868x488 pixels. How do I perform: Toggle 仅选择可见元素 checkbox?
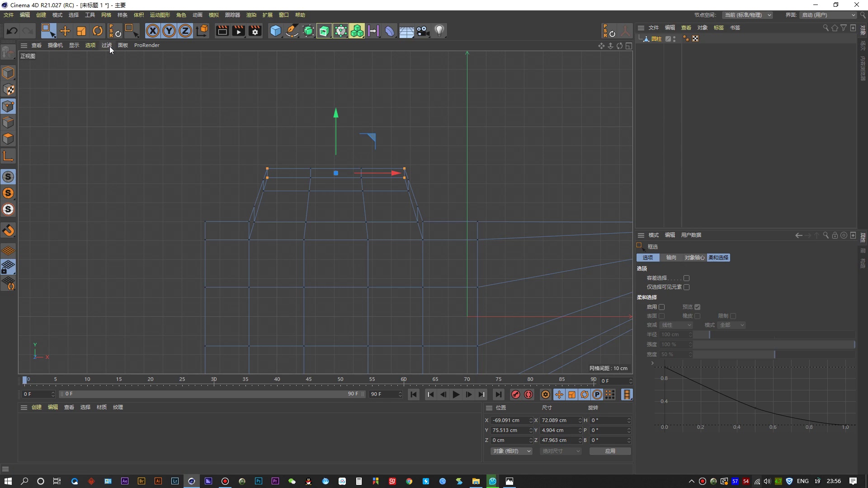[686, 287]
